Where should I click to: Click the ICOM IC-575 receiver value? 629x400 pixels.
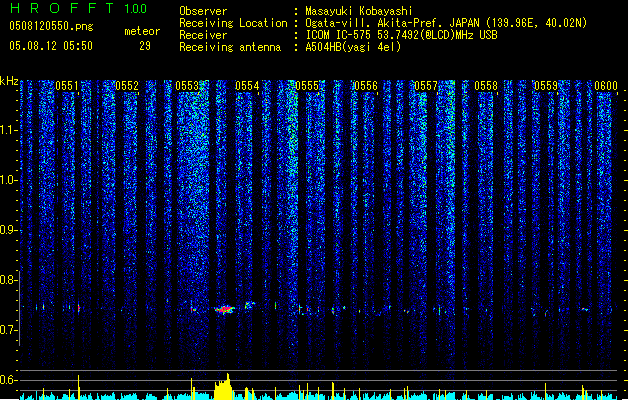tap(401, 35)
